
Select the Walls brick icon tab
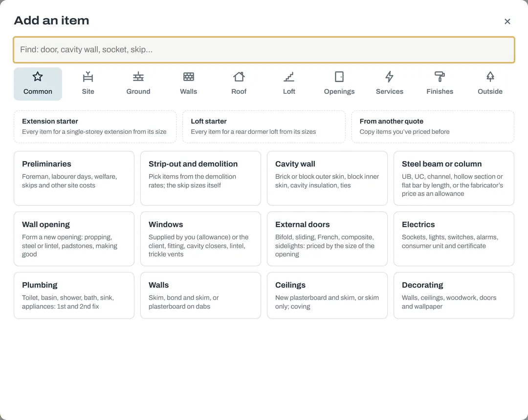[189, 84]
